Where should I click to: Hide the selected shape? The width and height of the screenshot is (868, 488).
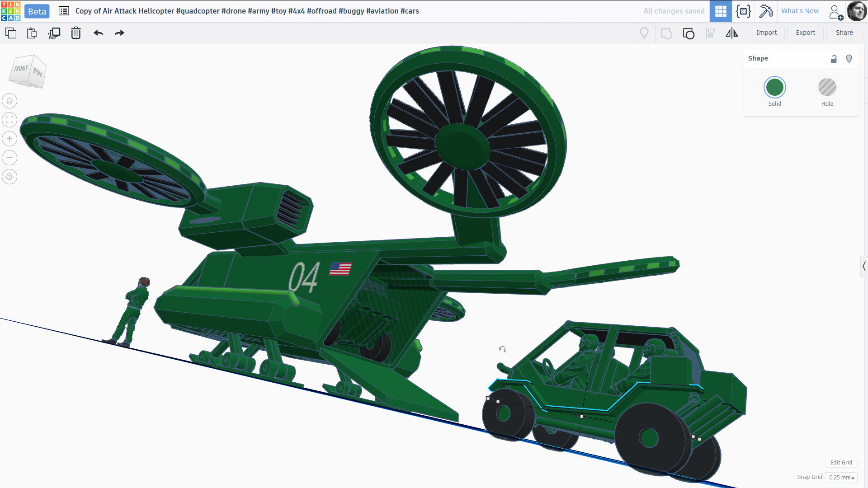[849, 59]
